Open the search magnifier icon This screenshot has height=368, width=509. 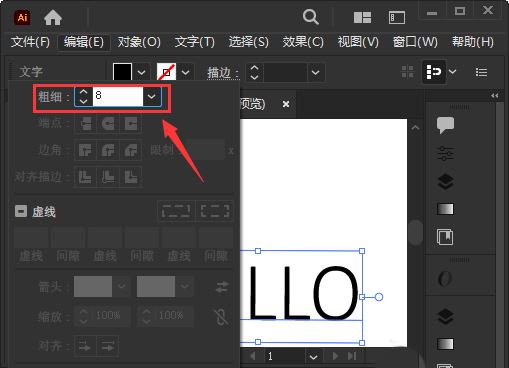tap(310, 17)
